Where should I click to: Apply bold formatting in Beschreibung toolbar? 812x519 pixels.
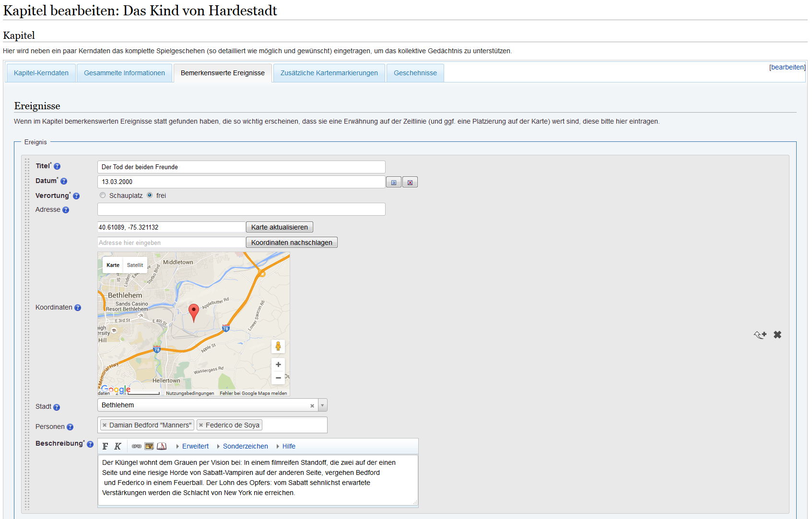[x=105, y=446]
